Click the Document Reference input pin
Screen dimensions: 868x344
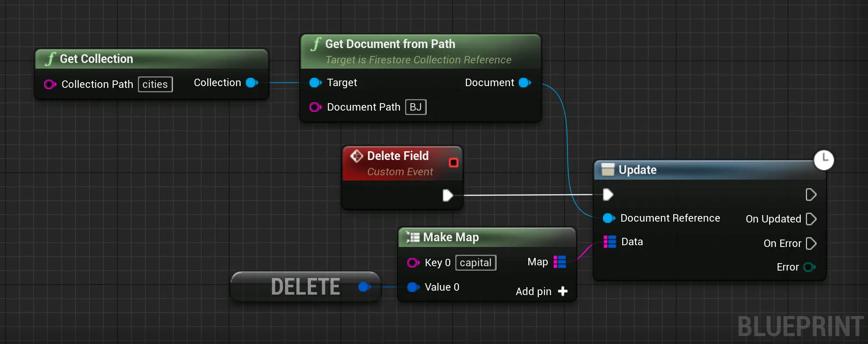(x=609, y=218)
